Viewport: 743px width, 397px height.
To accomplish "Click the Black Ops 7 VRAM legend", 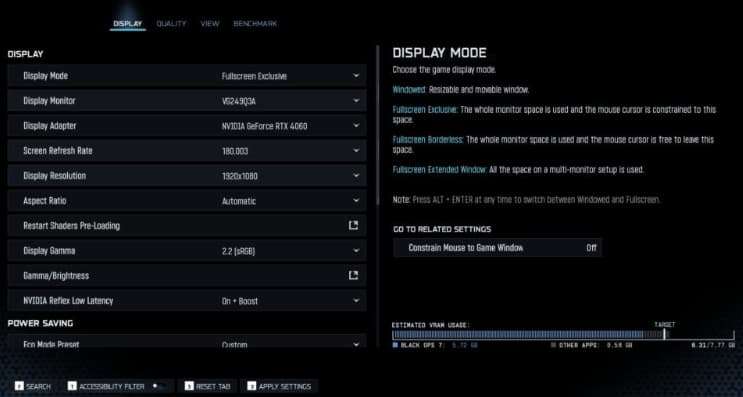I will point(435,345).
